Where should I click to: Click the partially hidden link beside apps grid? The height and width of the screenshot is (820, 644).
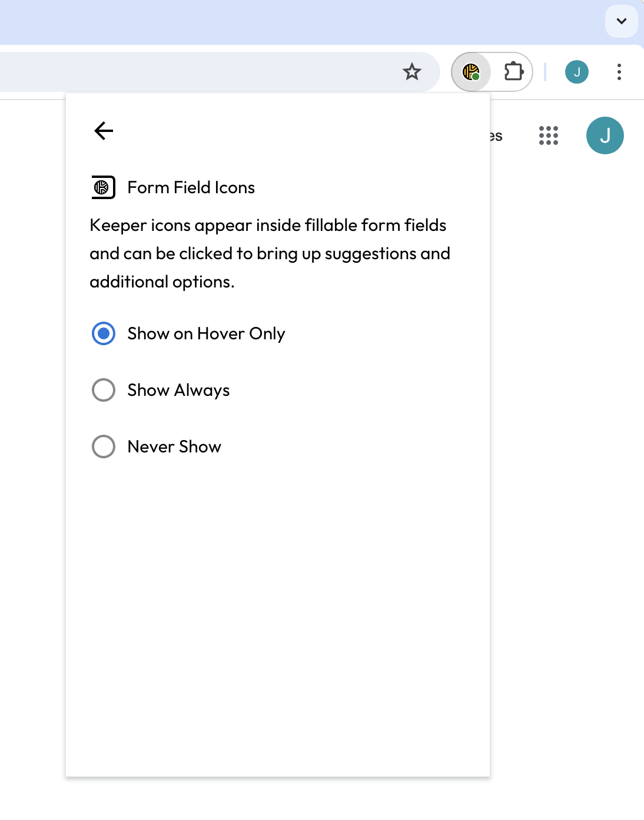(x=496, y=136)
